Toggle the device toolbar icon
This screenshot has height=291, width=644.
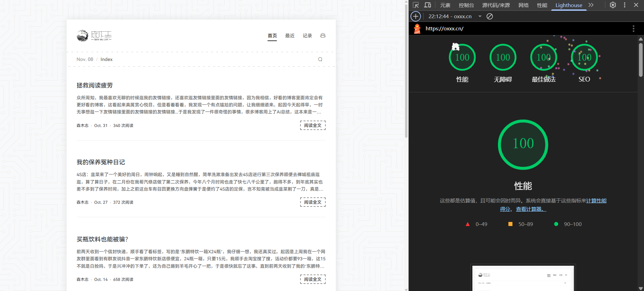click(427, 5)
